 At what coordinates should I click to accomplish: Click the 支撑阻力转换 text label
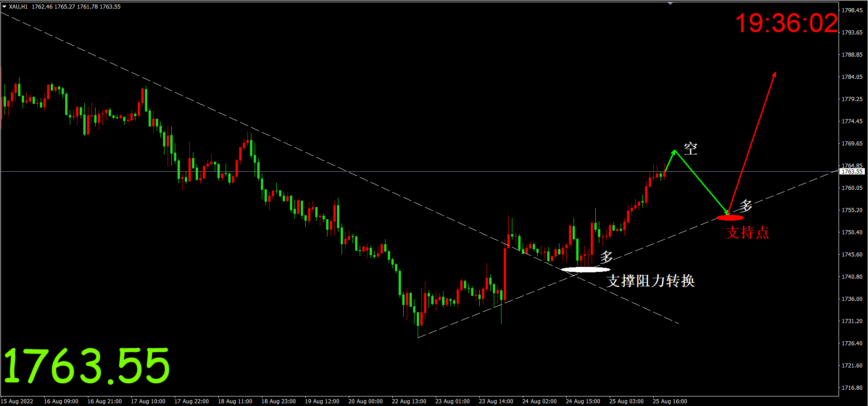(x=651, y=281)
